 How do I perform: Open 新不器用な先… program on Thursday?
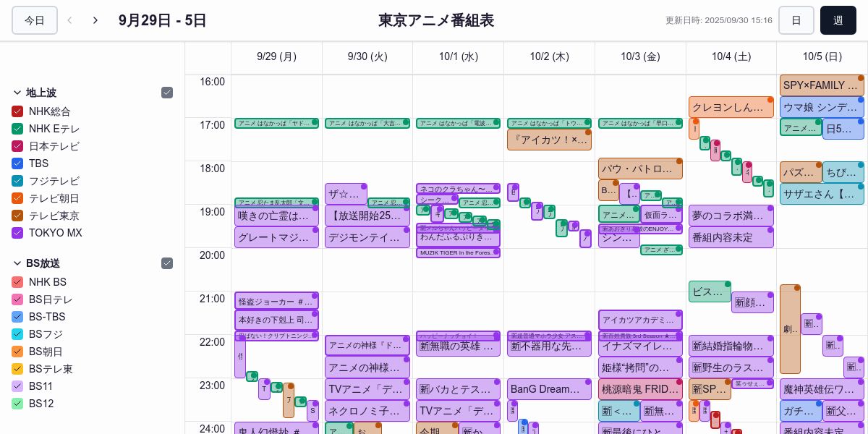549,346
